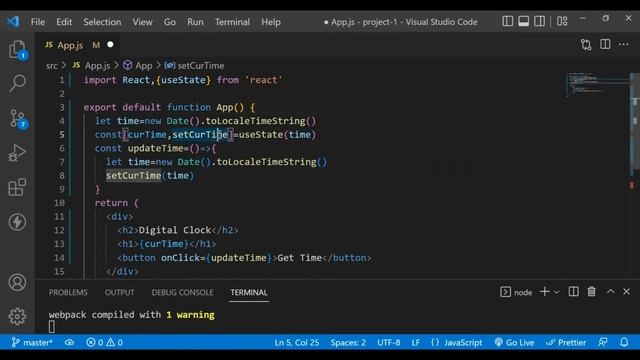Open the Terminal menu
The height and width of the screenshot is (360, 640).
tap(232, 22)
